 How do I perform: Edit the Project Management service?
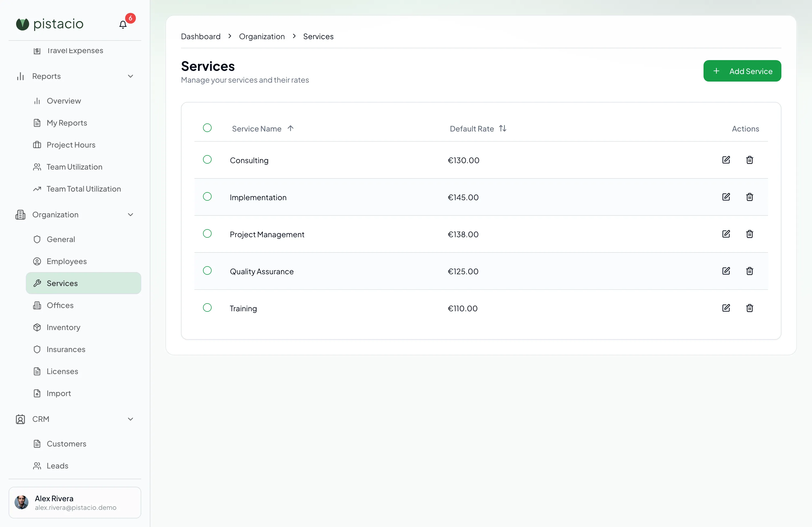(726, 234)
